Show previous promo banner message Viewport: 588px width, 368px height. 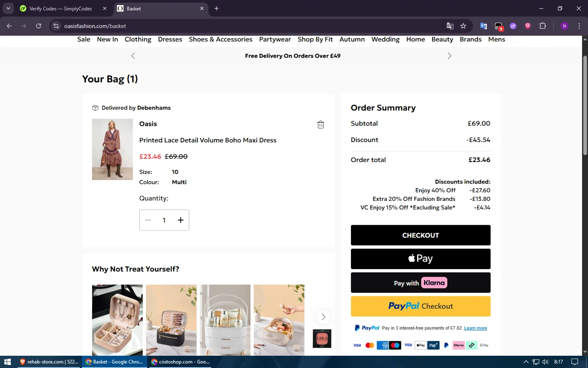point(133,56)
